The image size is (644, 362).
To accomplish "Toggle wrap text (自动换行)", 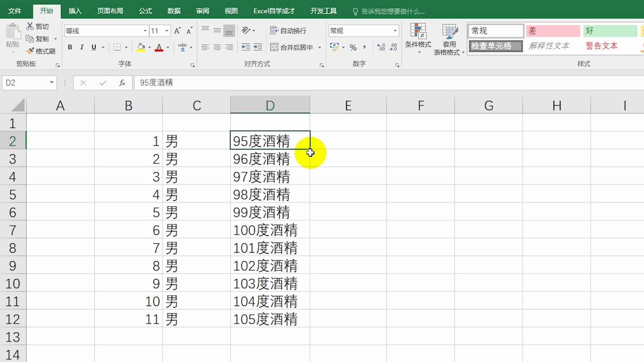I will point(288,31).
